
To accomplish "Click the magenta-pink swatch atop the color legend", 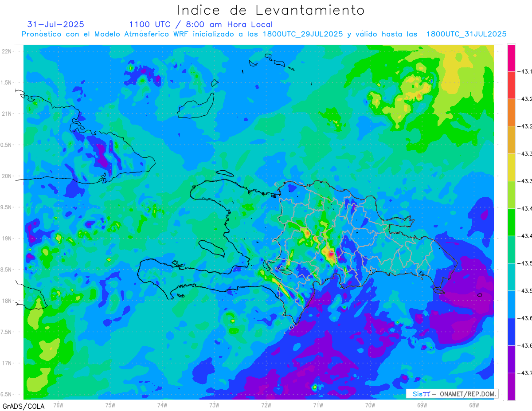I will pyautogui.click(x=511, y=58).
